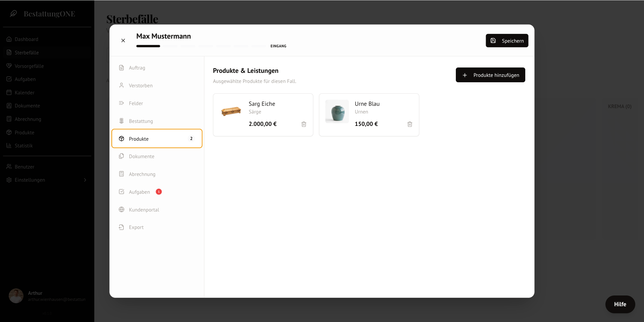The width and height of the screenshot is (644, 322).
Task: Click the Speichern save button
Action: 507,41
